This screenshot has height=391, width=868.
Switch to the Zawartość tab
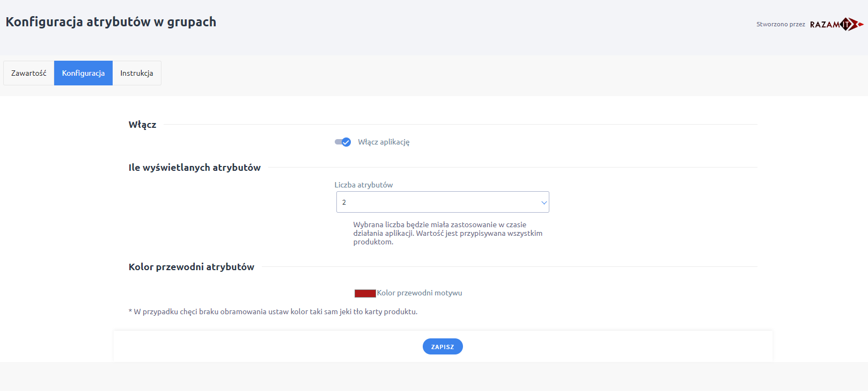click(29, 73)
